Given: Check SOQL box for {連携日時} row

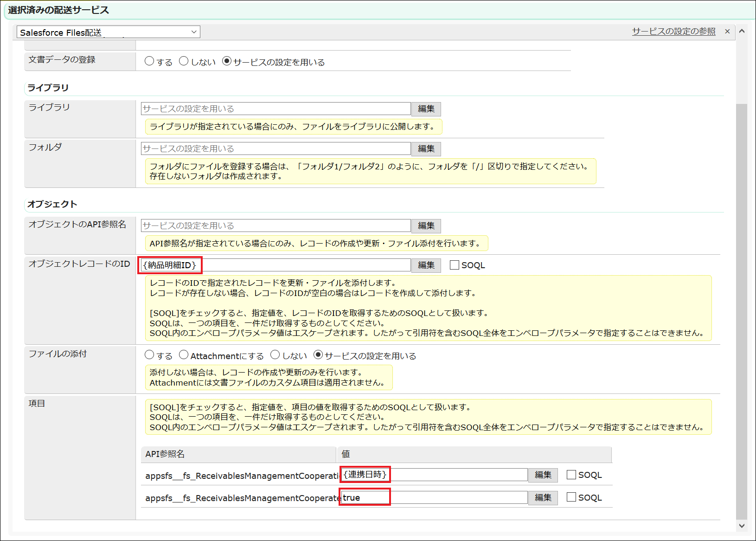Looking at the screenshot, I should point(571,475).
